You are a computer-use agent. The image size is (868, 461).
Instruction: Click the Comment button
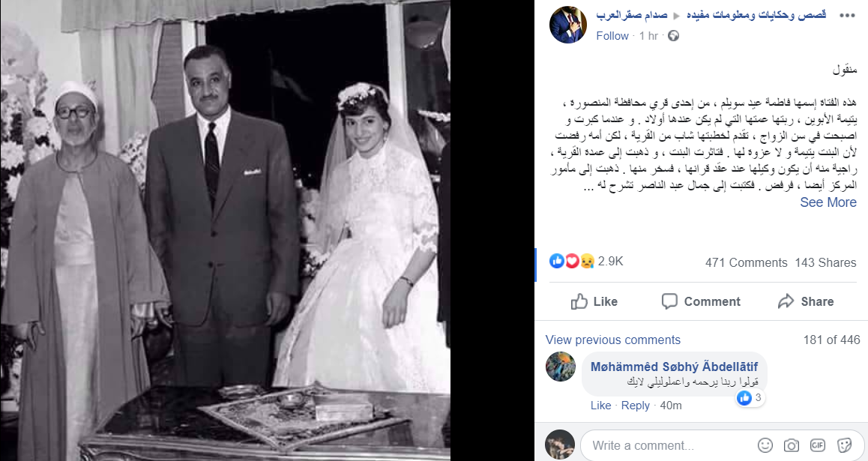[701, 301]
